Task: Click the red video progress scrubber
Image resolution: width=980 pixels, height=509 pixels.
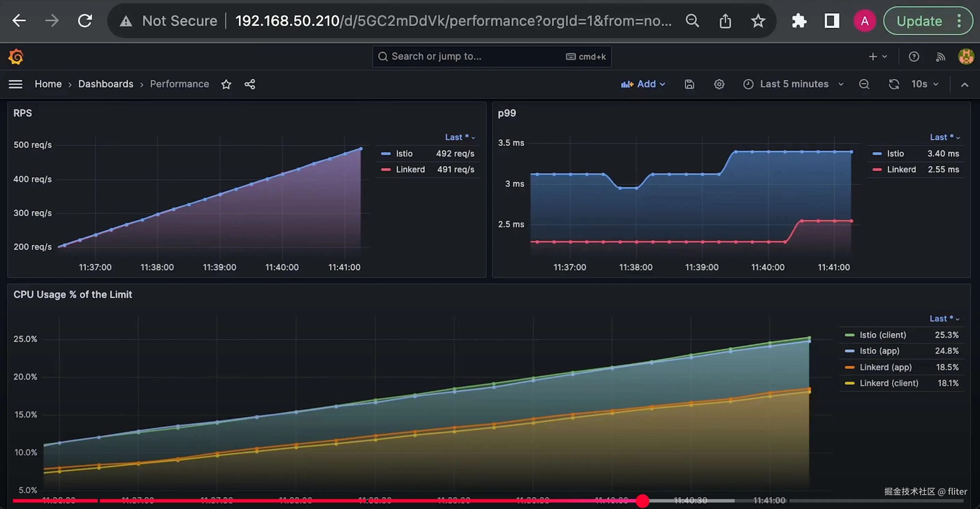Action: (642, 501)
